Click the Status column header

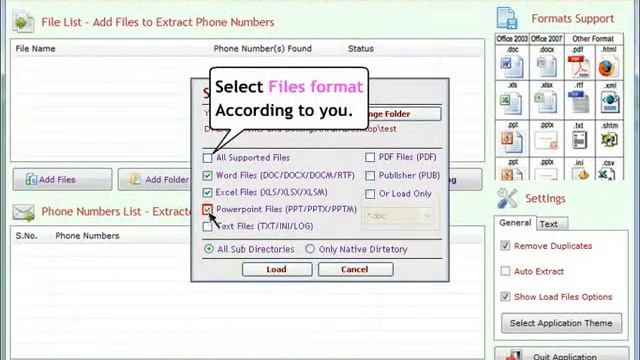click(361, 49)
